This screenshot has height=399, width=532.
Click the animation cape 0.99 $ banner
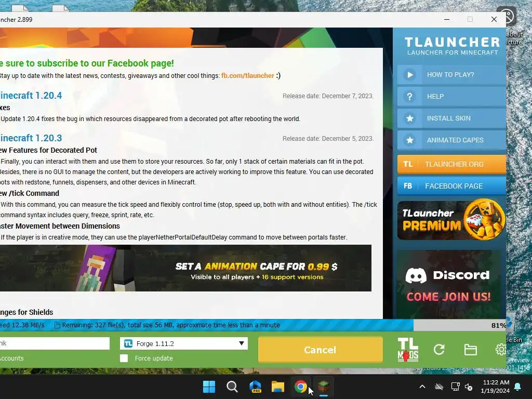click(x=185, y=268)
